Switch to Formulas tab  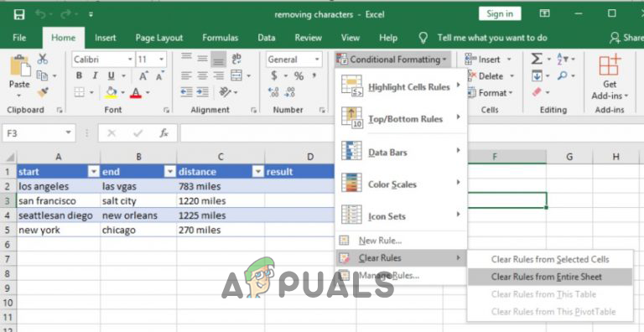point(221,38)
